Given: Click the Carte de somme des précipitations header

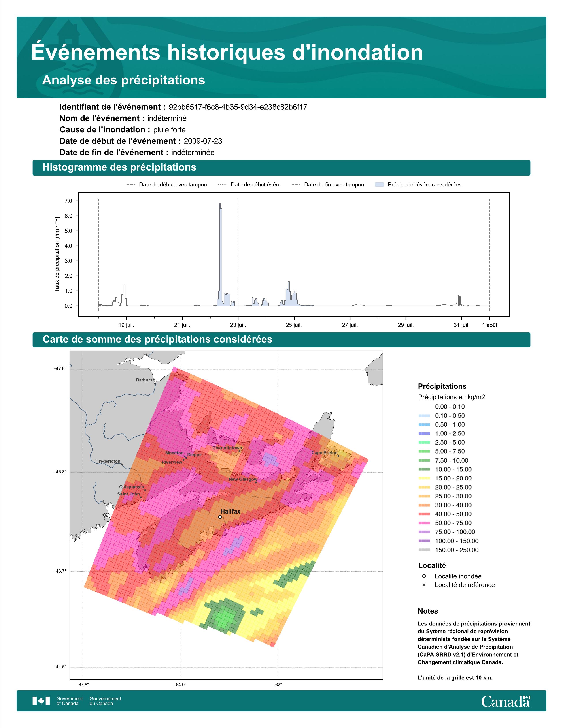Looking at the screenshot, I should [x=281, y=340].
